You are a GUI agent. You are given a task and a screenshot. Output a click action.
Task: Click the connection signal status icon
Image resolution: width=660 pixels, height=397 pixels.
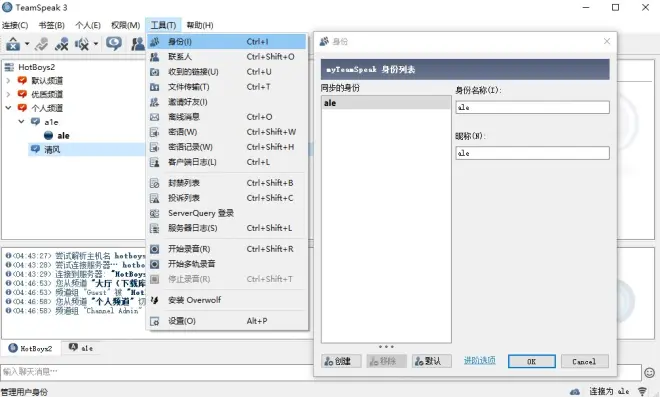(642, 392)
